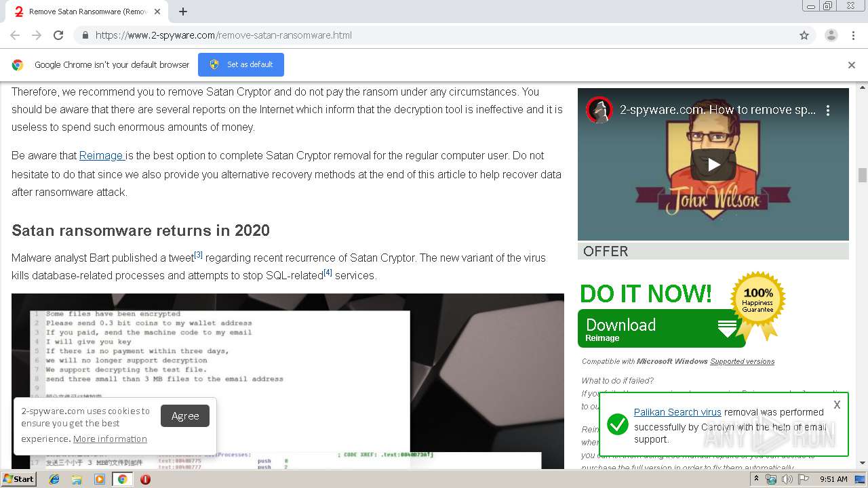Screen dimensions: 868x488
Task: View site security padlock info
Action: (85, 35)
